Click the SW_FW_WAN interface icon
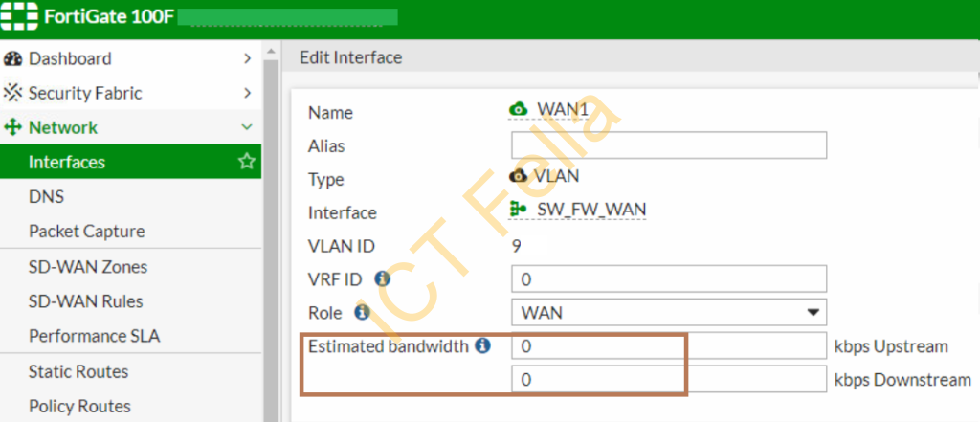This screenshot has height=422, width=980. pos(518,209)
